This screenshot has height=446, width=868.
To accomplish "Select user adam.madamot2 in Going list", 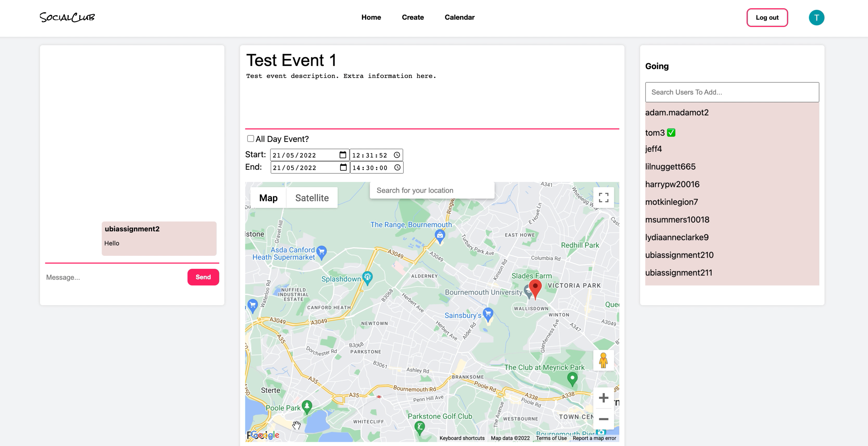I will coord(677,112).
